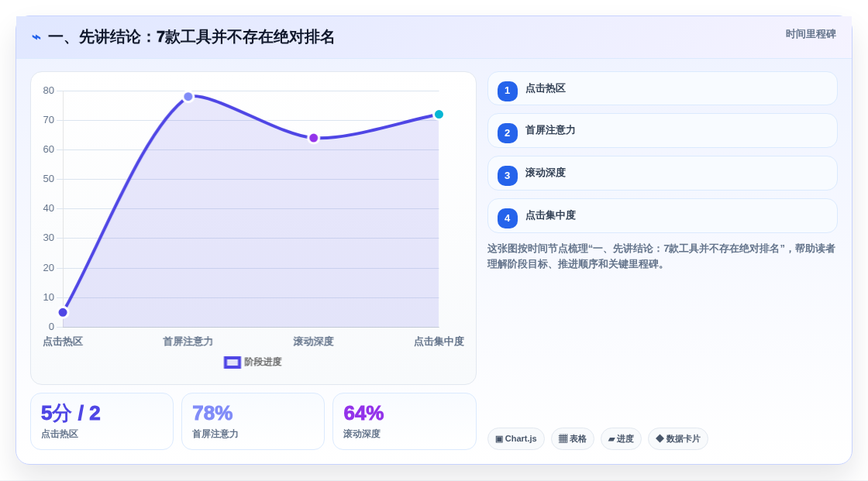Click the y-axis value 50

(x=49, y=179)
